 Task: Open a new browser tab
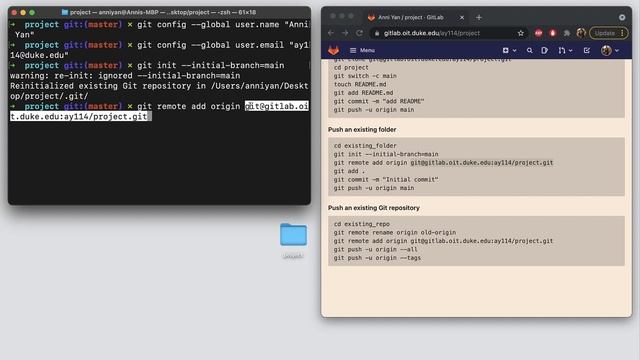(x=479, y=18)
